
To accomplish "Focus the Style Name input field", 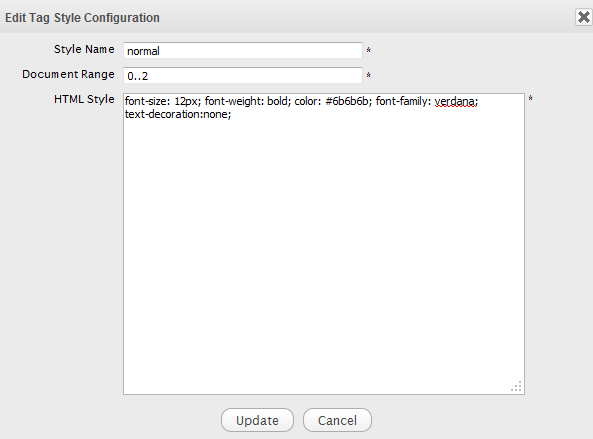I will point(243,50).
